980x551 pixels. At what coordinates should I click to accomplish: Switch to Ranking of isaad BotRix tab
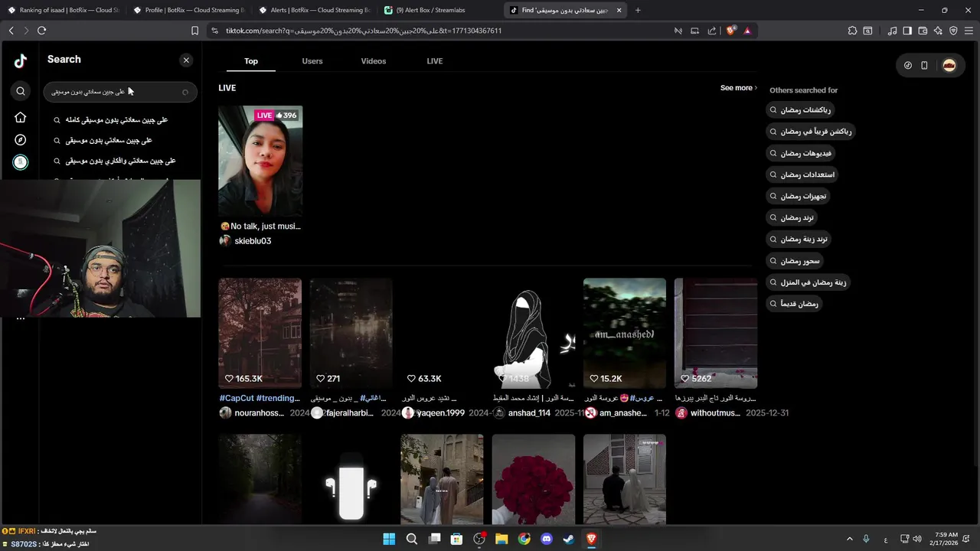(64, 10)
